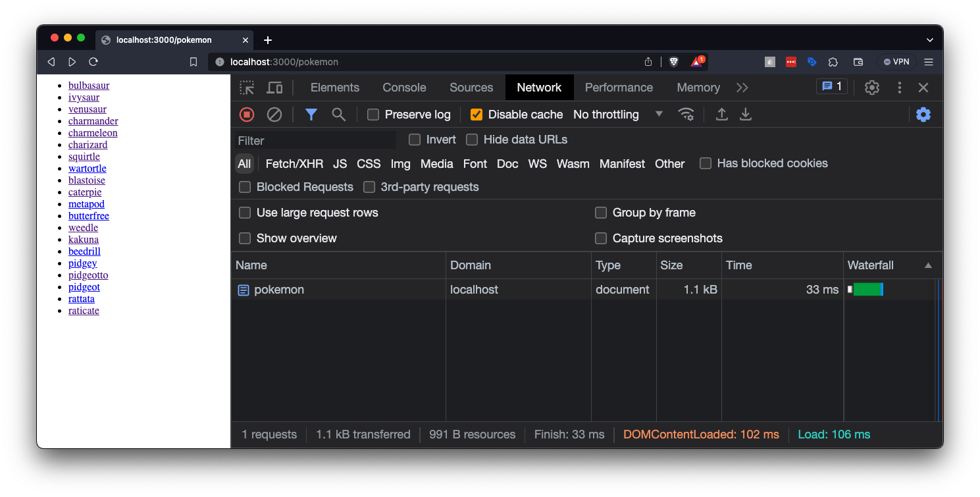Open the extensions puzzle icon
This screenshot has width=980, height=497.
coord(833,62)
